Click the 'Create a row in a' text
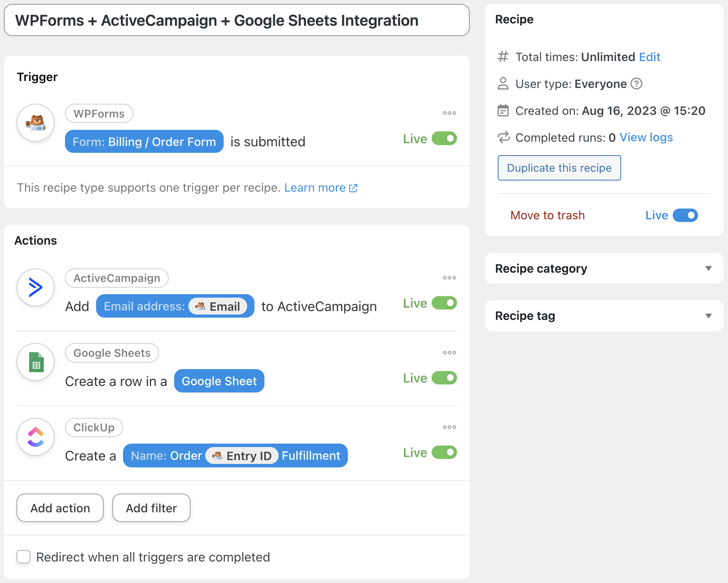728x583 pixels. pos(116,381)
